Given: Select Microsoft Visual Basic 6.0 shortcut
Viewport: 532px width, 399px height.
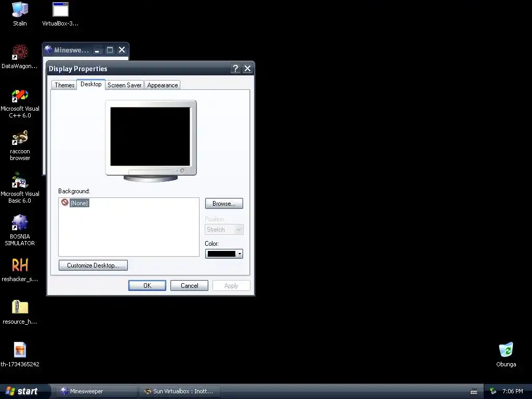Looking at the screenshot, I should pos(20,180).
